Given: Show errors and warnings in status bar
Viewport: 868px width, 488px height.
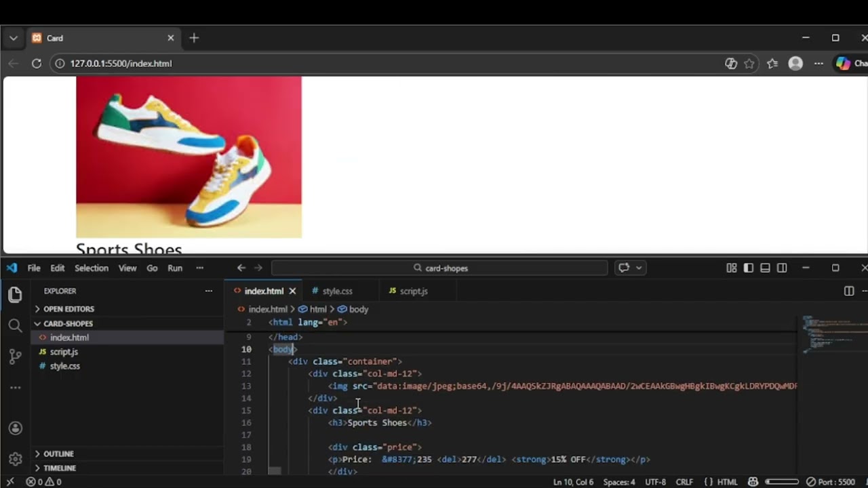Looking at the screenshot, I should tap(44, 482).
